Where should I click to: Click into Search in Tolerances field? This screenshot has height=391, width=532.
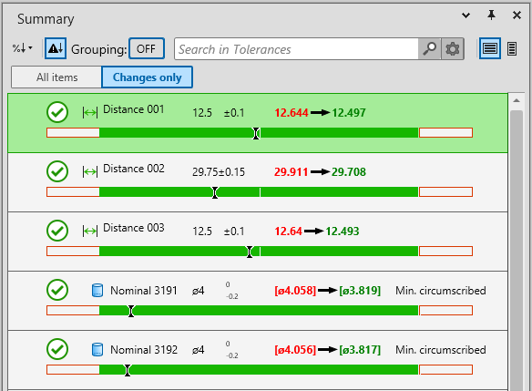pos(296,49)
